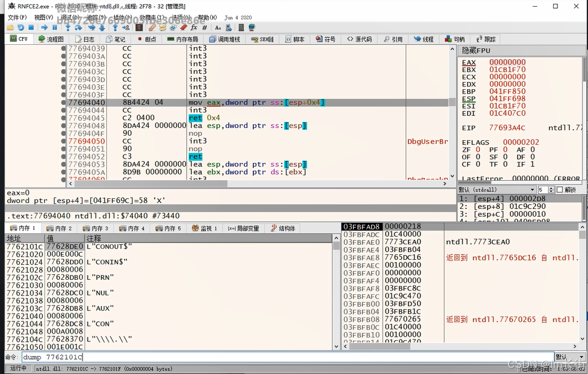Toggle breakpoint dot at address 77694050

pos(63,141)
